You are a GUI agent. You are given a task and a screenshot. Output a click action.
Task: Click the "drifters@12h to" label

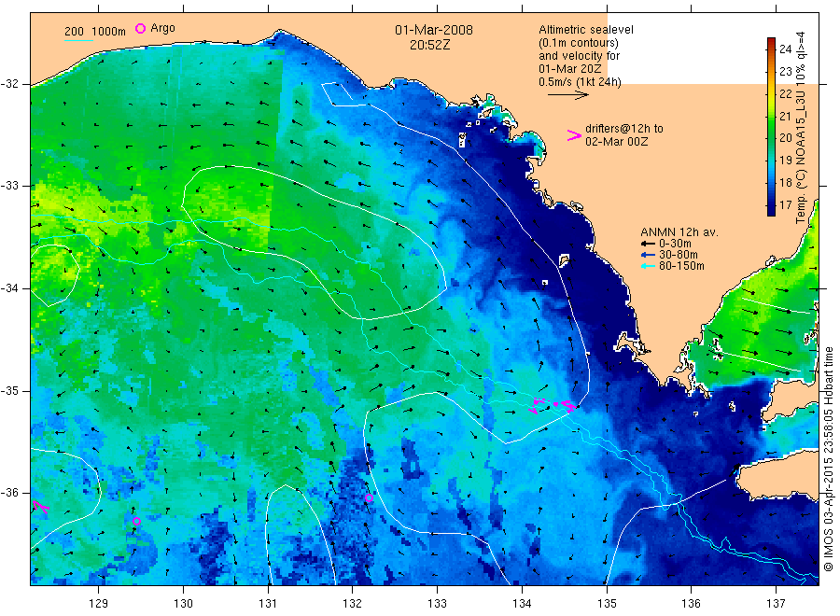tap(624, 129)
